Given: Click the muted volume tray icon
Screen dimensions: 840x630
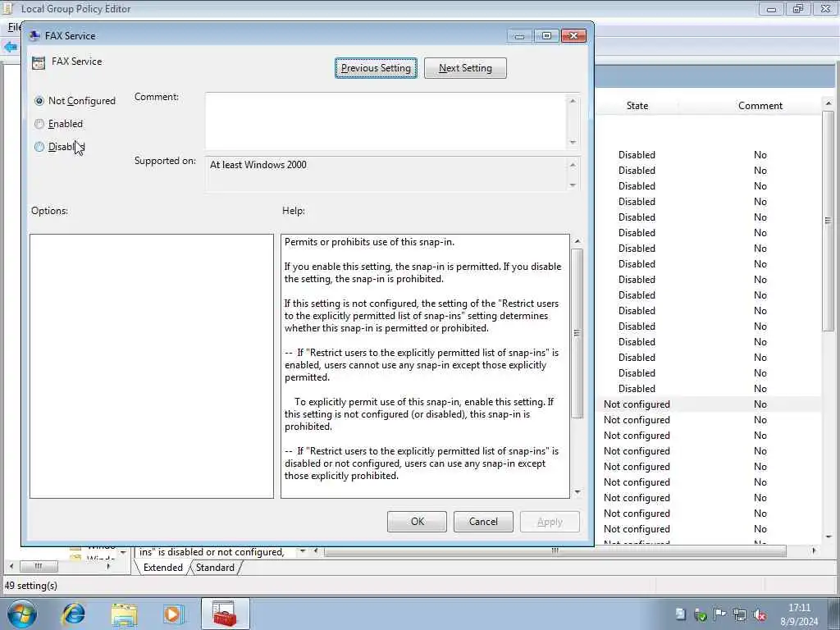Looking at the screenshot, I should coord(760,614).
